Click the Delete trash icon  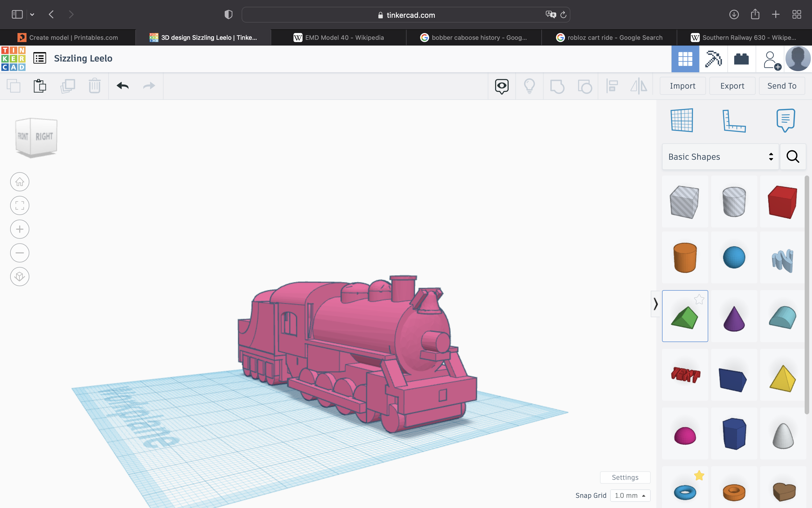click(x=95, y=86)
